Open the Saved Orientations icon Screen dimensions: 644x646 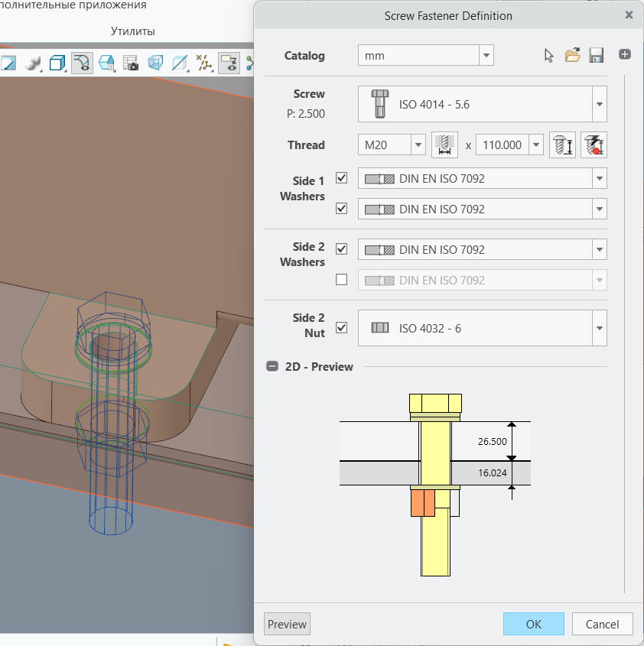coord(106,63)
